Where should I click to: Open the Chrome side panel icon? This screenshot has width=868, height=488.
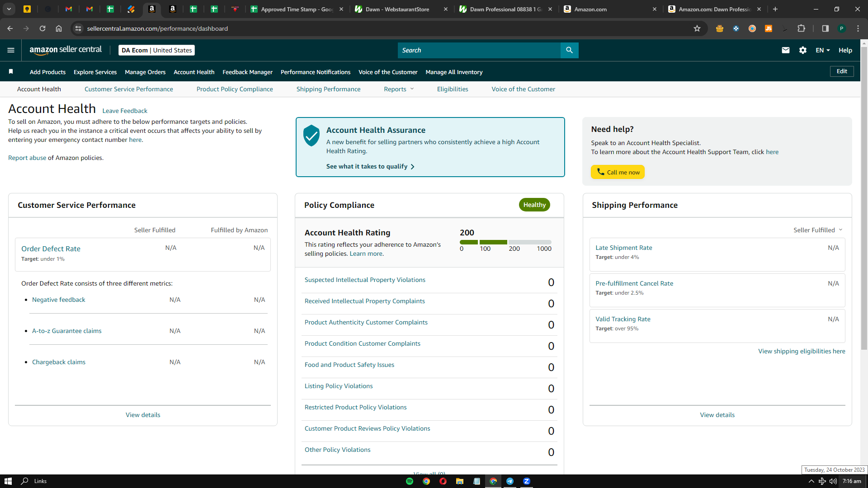click(x=825, y=28)
